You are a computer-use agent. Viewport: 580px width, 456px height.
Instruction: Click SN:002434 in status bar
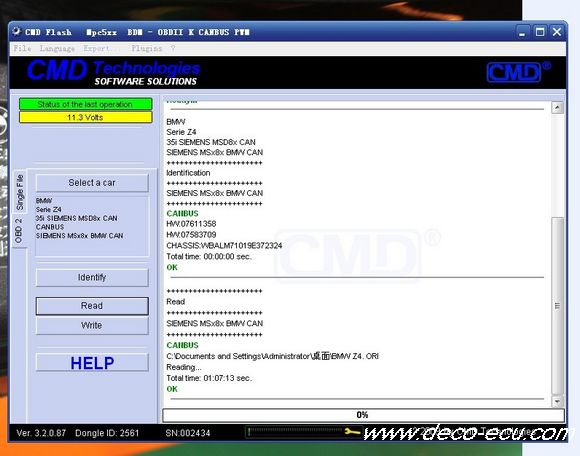coord(188,433)
